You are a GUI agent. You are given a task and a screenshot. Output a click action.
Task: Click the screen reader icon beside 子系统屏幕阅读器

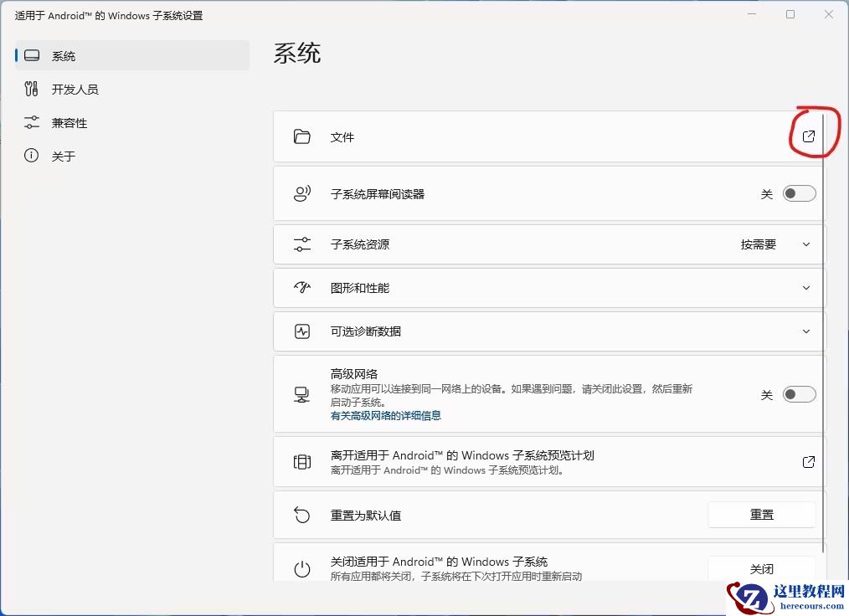(x=303, y=192)
